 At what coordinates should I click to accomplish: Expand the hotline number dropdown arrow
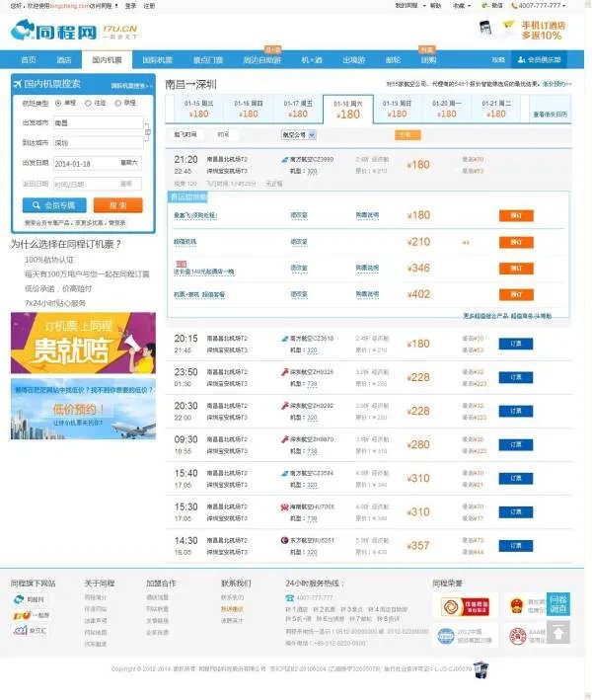563,6
